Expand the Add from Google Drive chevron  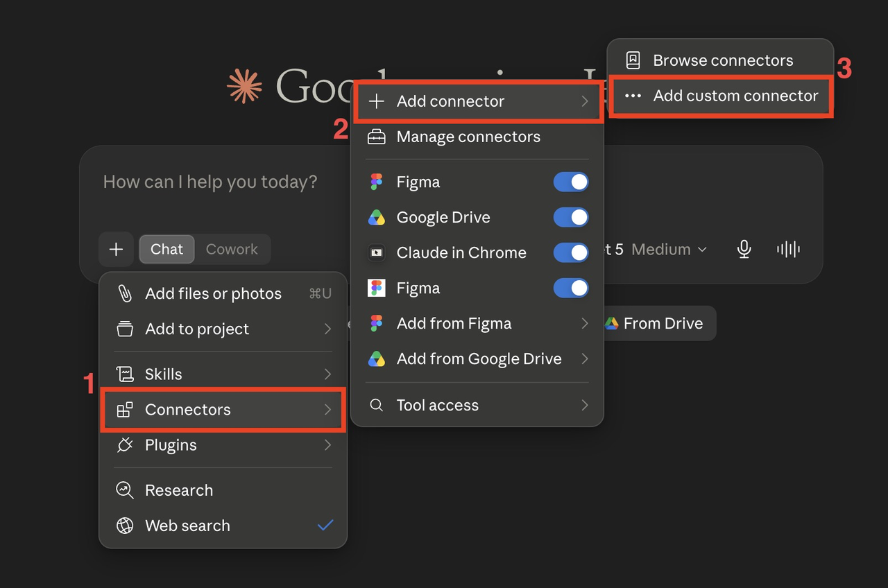tap(585, 359)
